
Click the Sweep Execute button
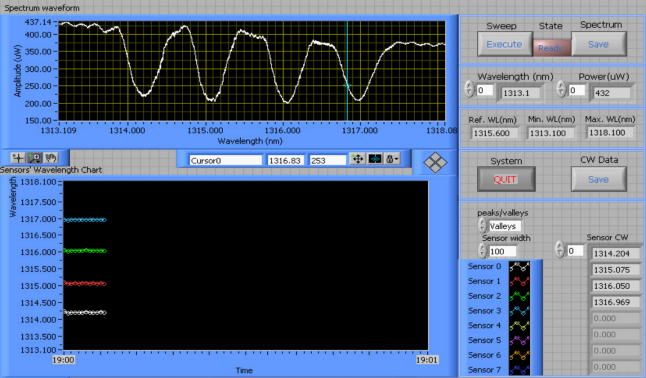pos(504,44)
